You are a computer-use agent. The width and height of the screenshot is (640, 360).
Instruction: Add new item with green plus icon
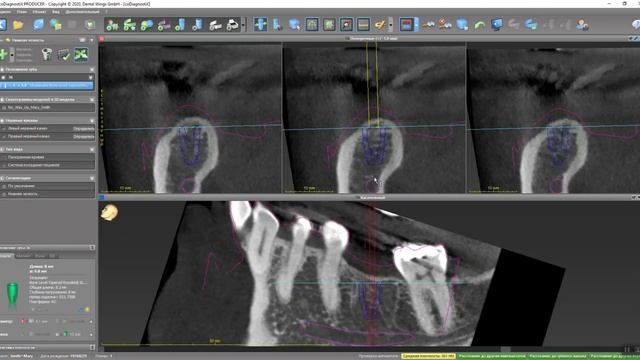4,54
